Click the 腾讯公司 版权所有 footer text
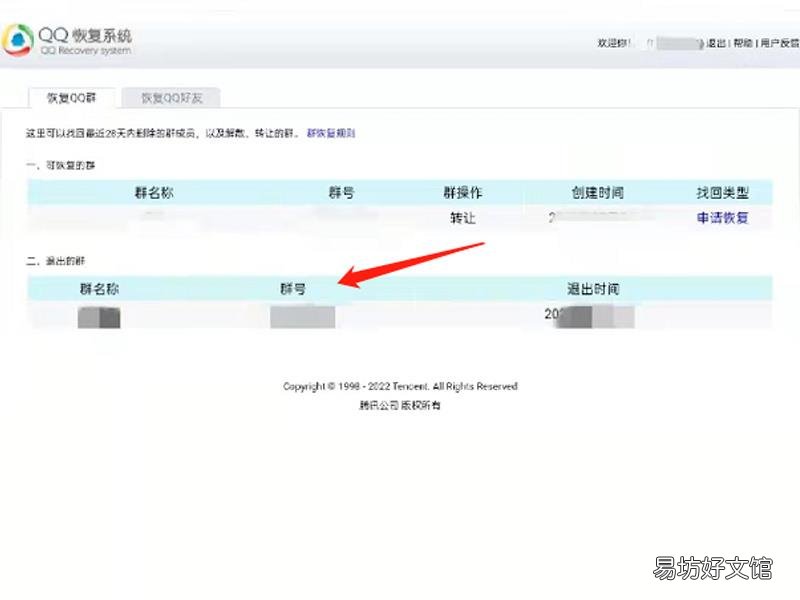 point(400,405)
